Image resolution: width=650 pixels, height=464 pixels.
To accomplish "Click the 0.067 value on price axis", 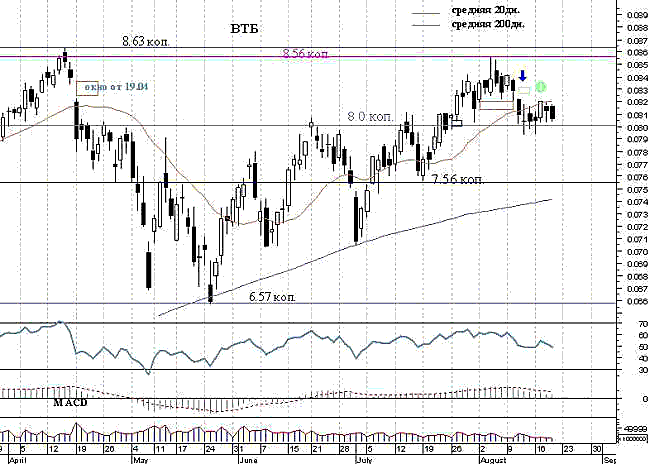I will point(637,289).
